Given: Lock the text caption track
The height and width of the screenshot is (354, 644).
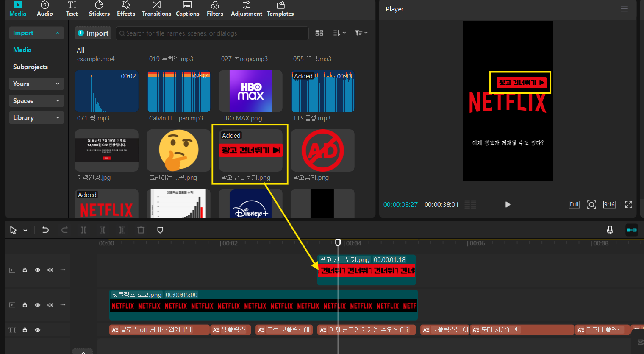Looking at the screenshot, I should [x=25, y=330].
